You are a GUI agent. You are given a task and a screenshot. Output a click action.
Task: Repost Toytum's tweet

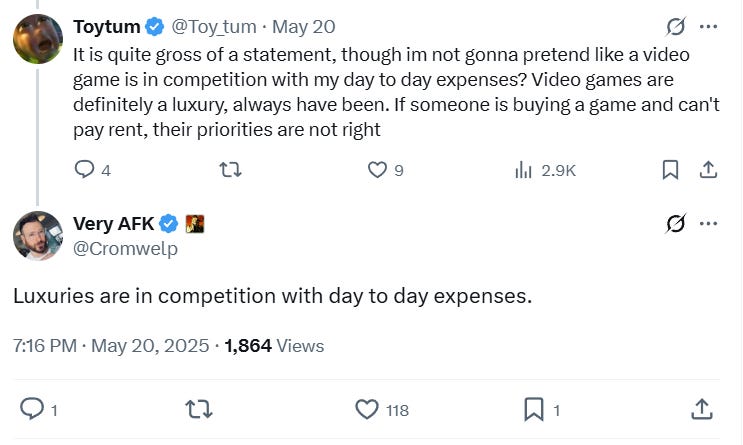230,170
